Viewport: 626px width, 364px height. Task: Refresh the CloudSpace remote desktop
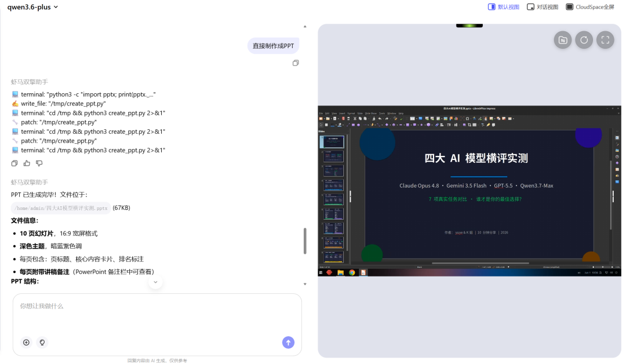[584, 40]
